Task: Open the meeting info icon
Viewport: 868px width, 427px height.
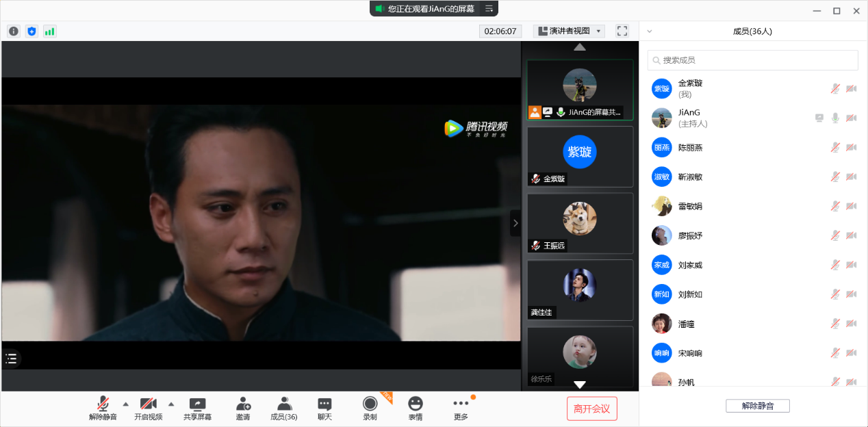Action: (x=14, y=31)
